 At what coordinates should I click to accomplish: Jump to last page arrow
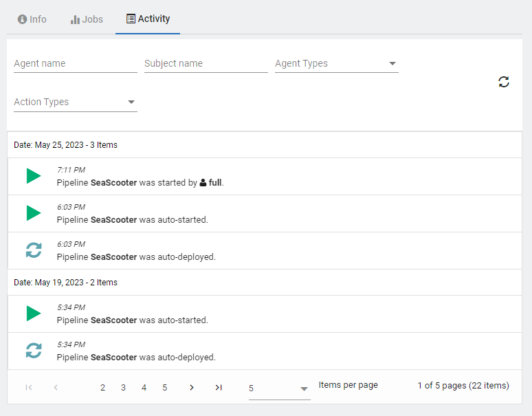(x=219, y=388)
